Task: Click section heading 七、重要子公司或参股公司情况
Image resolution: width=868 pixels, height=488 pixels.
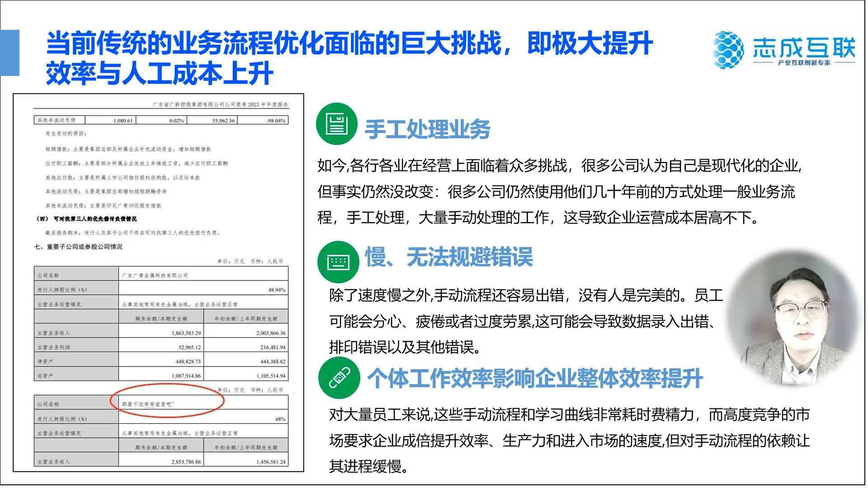Action: [78, 247]
